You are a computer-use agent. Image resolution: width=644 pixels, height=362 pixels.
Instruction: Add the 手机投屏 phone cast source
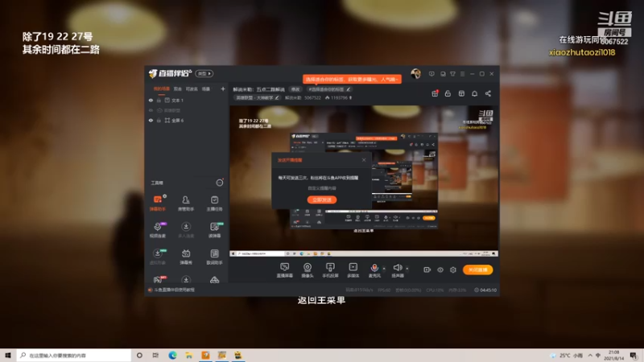tap(330, 270)
